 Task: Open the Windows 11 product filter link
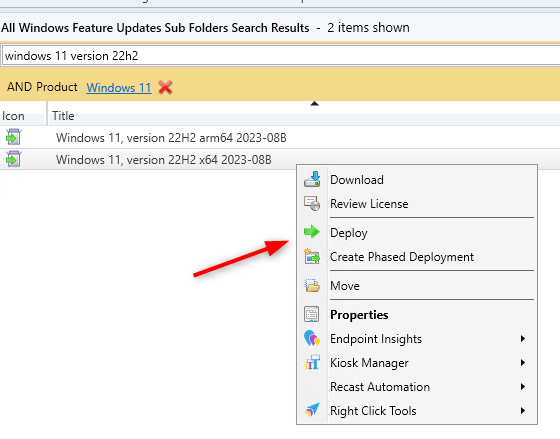point(119,88)
